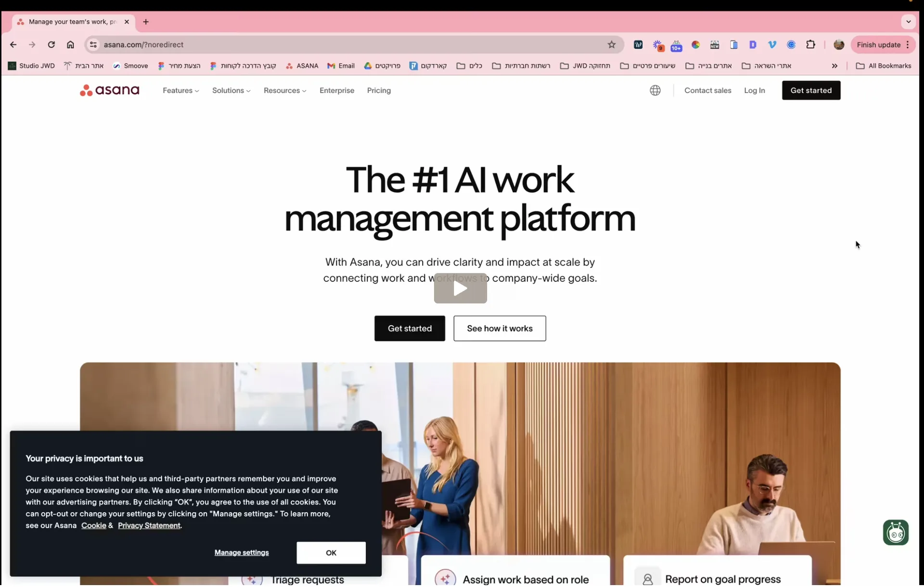Open the קובץ הדרכה לקוחות bookmark
Image resolution: width=924 pixels, height=587 pixels.
[x=243, y=66]
